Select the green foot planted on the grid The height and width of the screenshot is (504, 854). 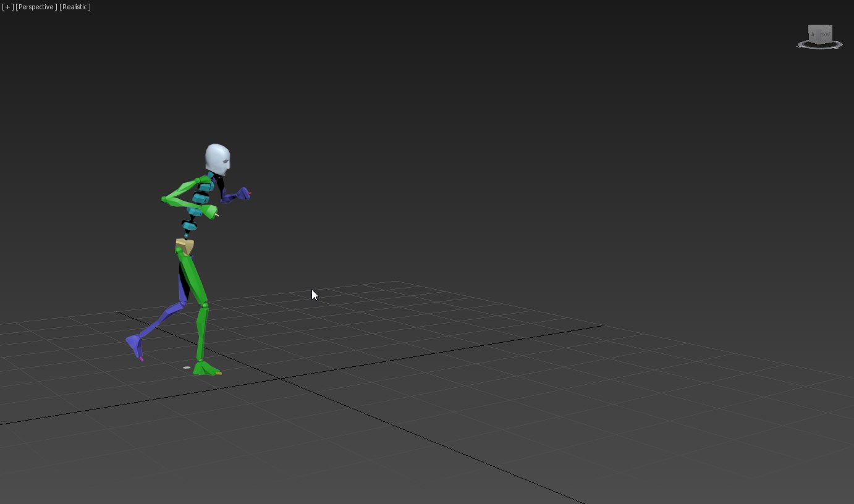click(206, 369)
